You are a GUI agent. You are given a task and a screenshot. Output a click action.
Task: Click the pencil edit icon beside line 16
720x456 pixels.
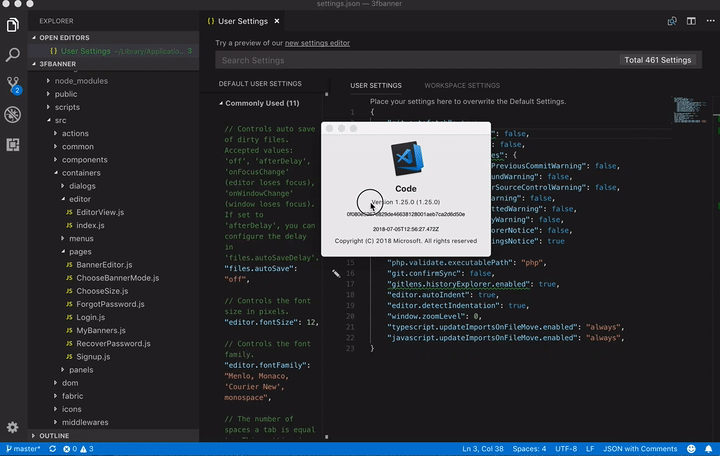coord(336,274)
